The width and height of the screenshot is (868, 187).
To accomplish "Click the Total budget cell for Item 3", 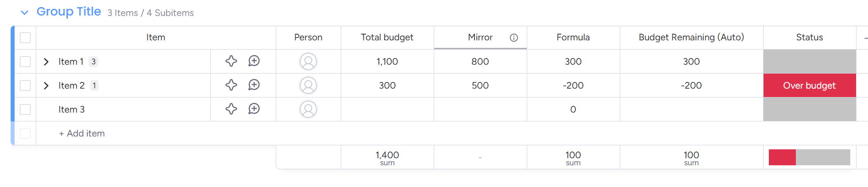I will [x=387, y=109].
